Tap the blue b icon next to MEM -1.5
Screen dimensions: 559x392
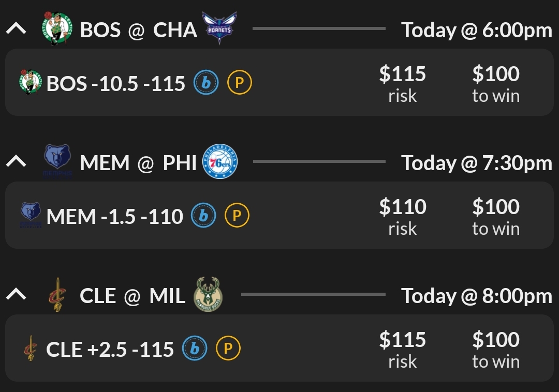tap(203, 216)
